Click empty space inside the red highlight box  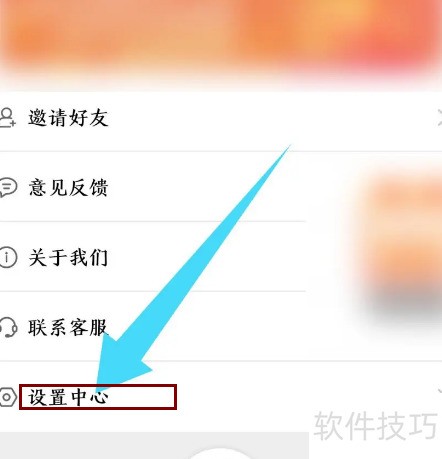[x=142, y=397]
